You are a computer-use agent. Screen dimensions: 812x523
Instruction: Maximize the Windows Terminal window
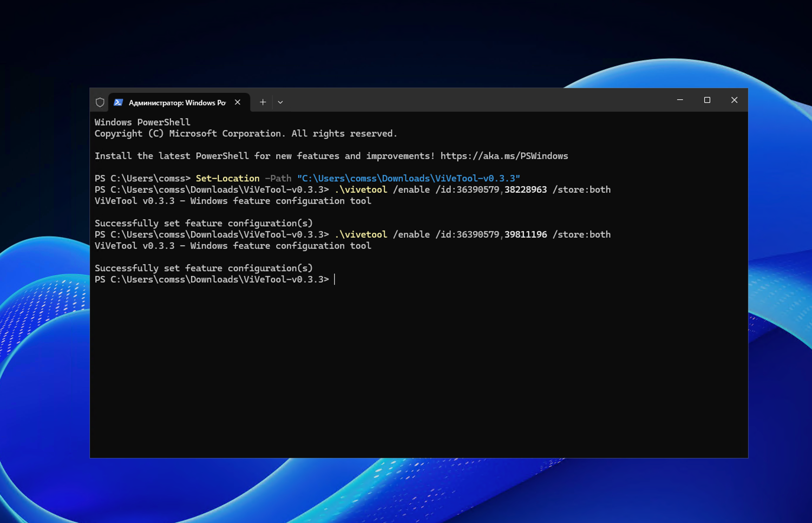point(707,100)
